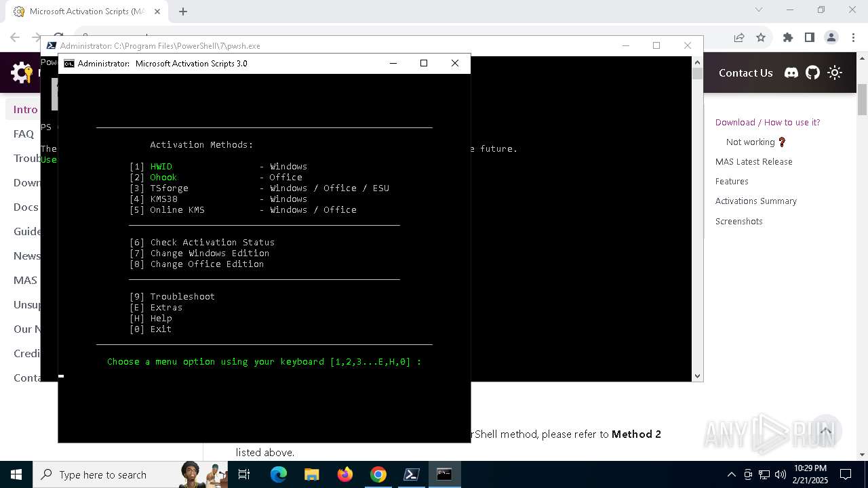Go to Download / How to use it? section
The height and width of the screenshot is (488, 868).
coord(768,122)
